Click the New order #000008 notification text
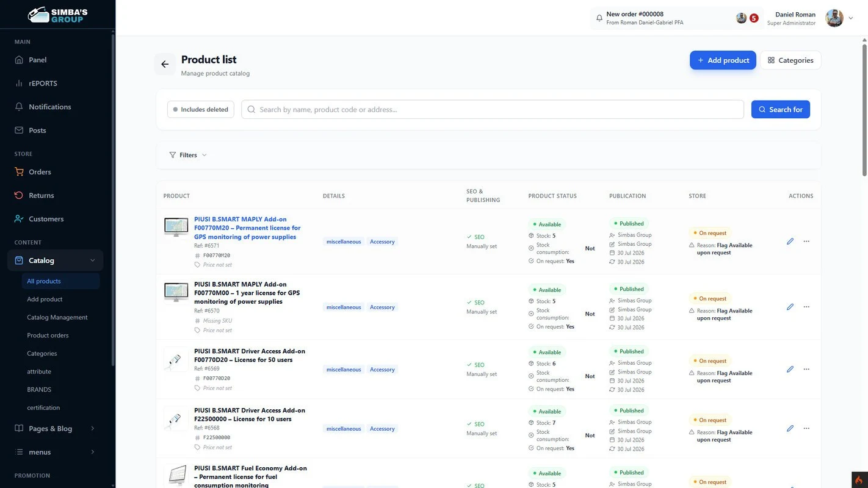 click(x=635, y=14)
